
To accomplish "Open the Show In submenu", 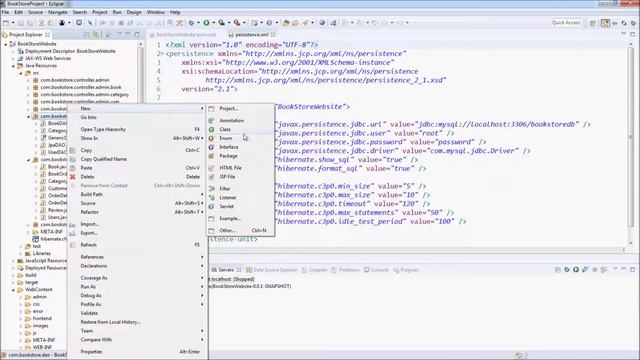I will point(137,138).
